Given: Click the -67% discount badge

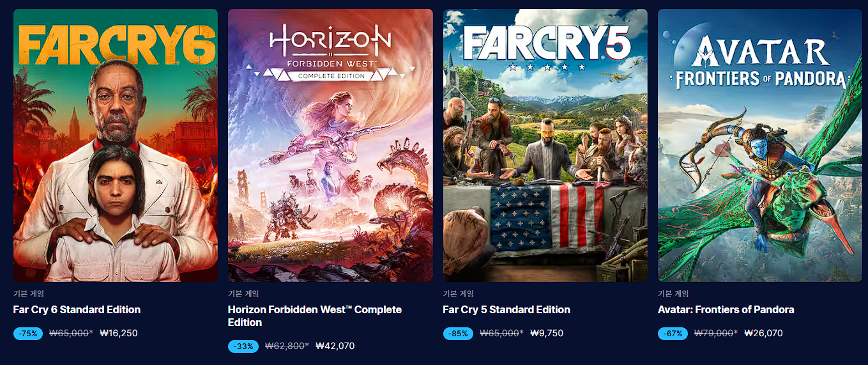Looking at the screenshot, I should point(673,333).
